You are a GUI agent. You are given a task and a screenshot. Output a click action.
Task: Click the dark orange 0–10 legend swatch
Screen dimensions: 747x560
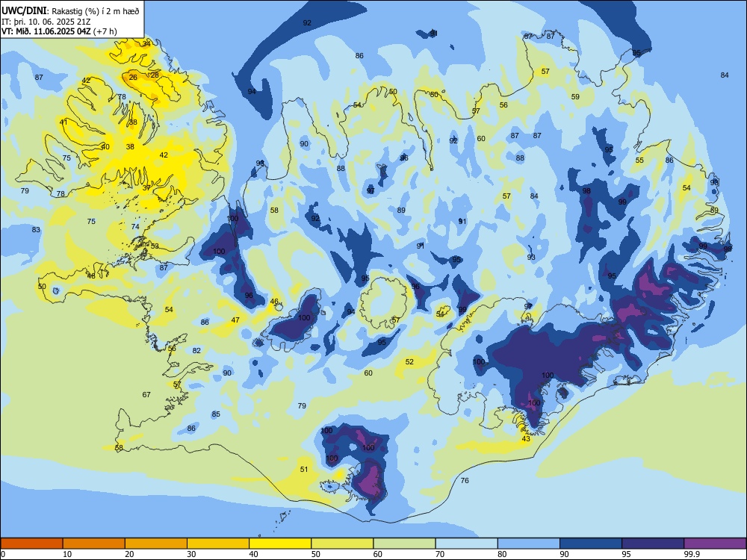31,543
